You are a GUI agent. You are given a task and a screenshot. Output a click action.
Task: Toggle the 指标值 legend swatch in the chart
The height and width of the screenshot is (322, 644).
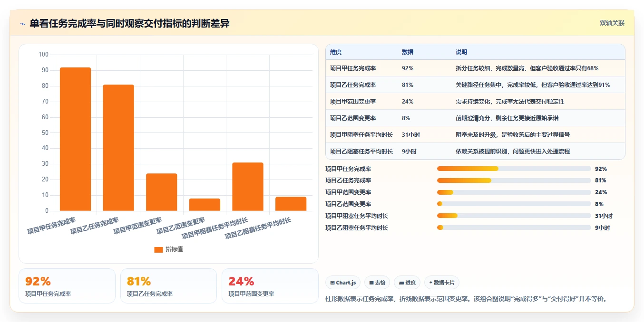158,249
